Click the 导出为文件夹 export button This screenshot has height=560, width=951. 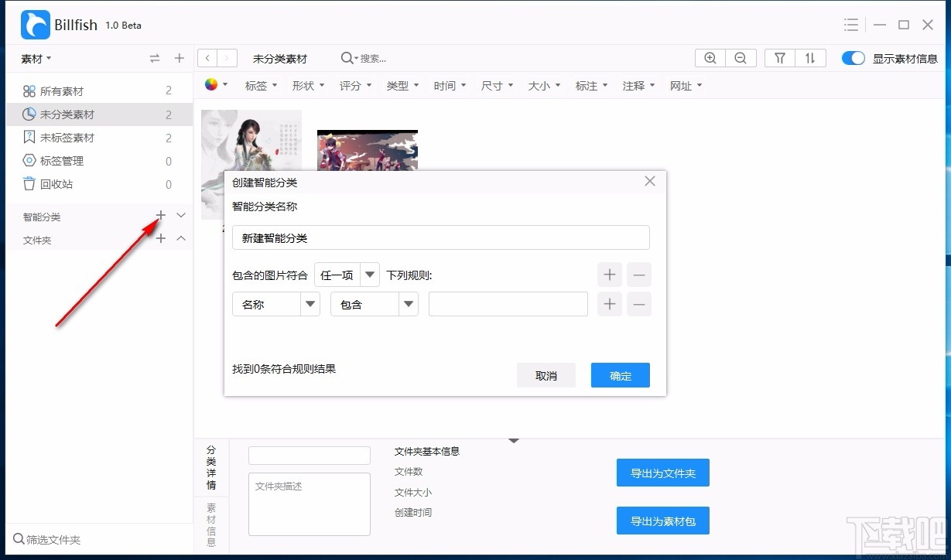click(662, 473)
